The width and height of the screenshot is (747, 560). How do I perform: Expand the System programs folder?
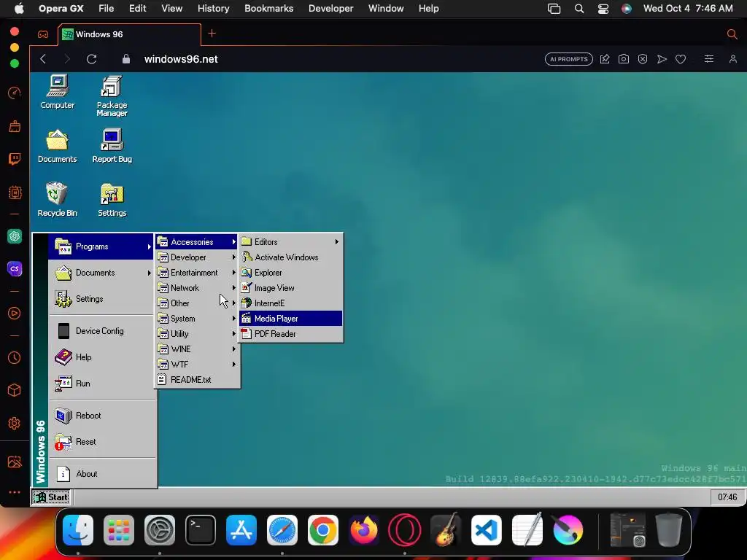[x=197, y=319]
